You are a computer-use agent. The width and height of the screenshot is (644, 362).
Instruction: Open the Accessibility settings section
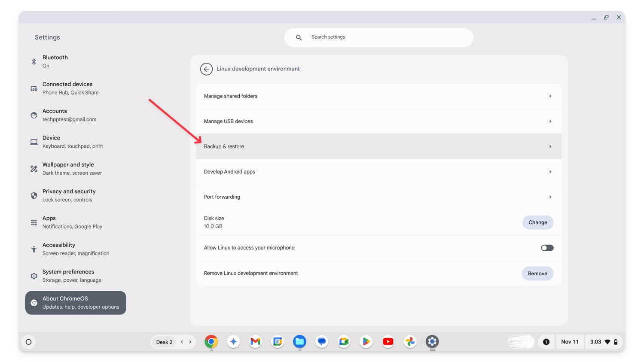click(x=76, y=249)
